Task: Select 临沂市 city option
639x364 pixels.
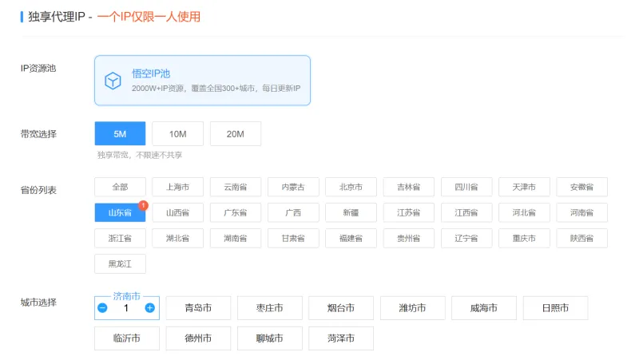Action: [126, 338]
